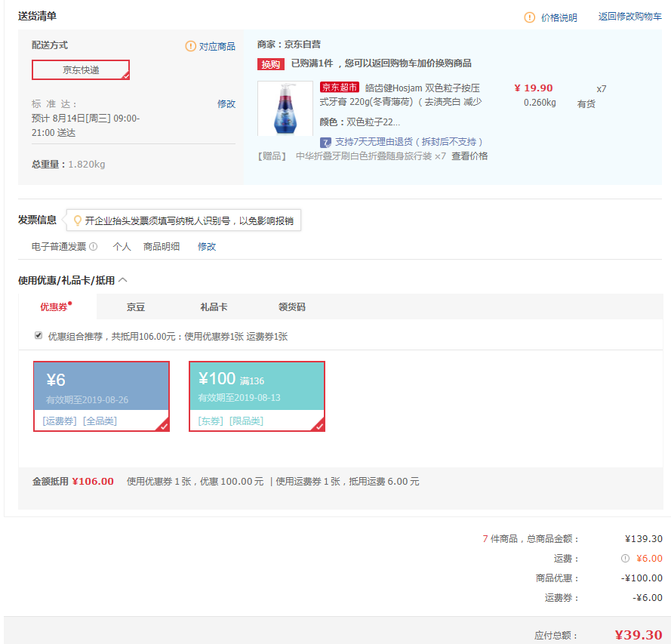The image size is (671, 644).
Task: Click 查看价格 for the gift item
Action: tap(469, 156)
